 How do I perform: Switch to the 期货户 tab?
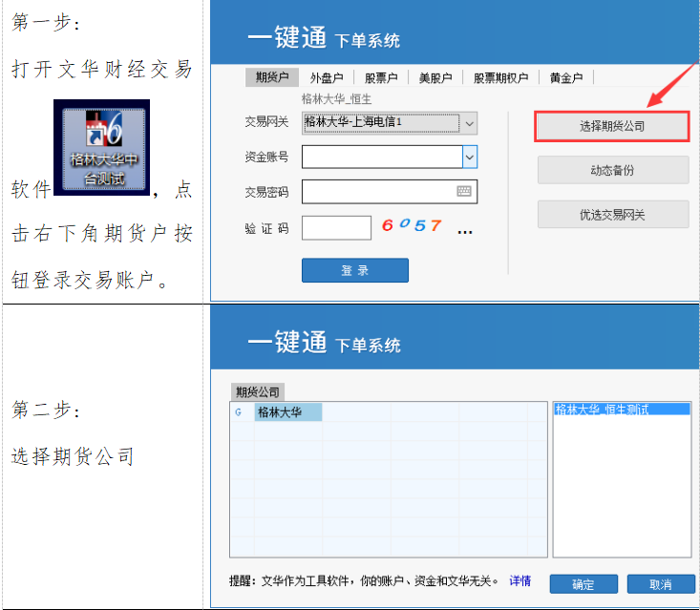click(272, 77)
